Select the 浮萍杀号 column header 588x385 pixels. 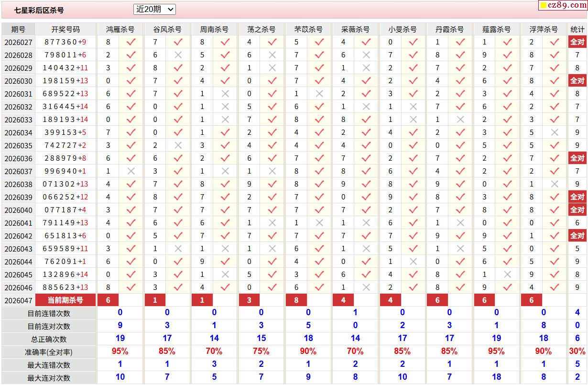click(544, 29)
